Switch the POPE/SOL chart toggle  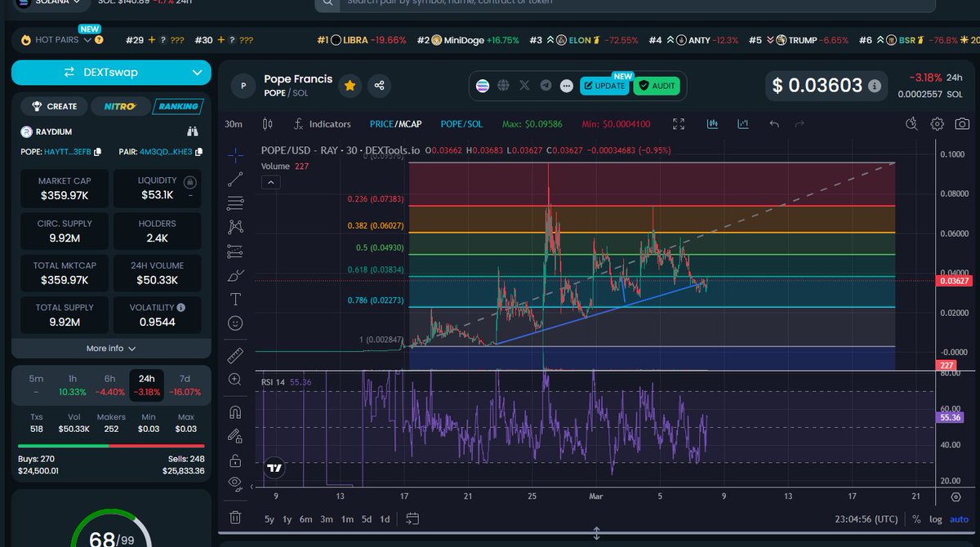point(461,124)
